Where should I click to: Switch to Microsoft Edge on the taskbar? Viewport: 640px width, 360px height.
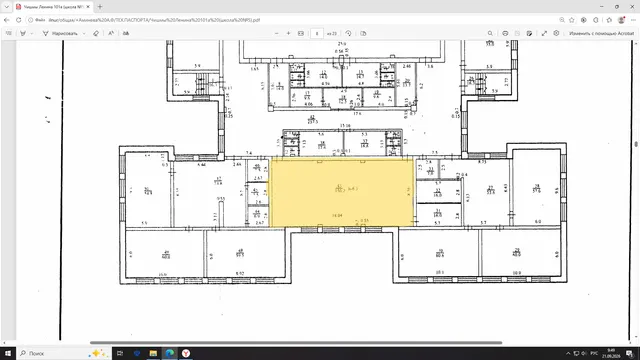[x=170, y=353]
